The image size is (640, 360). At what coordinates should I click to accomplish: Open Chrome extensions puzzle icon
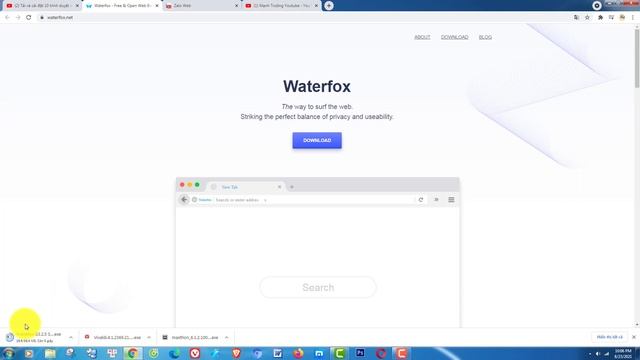click(600, 18)
